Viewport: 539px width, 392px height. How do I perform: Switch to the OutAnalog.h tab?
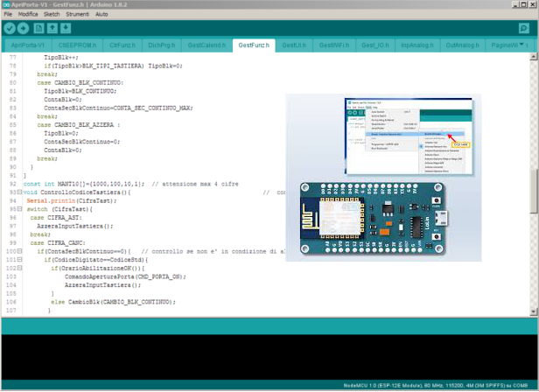(x=462, y=45)
